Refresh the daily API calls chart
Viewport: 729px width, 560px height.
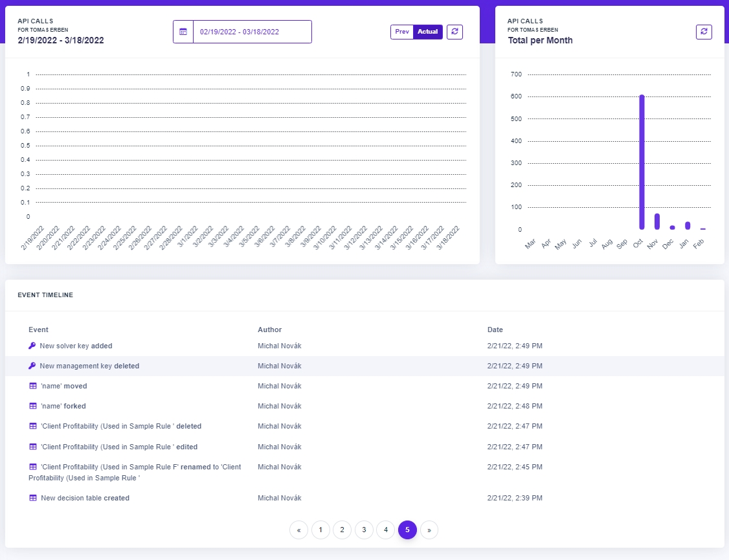pos(454,32)
